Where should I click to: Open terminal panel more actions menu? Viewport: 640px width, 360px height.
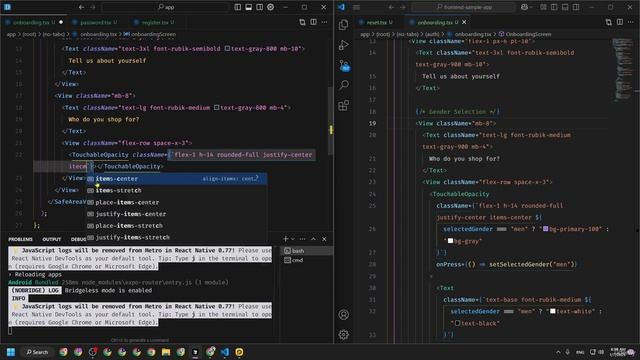click(x=302, y=239)
